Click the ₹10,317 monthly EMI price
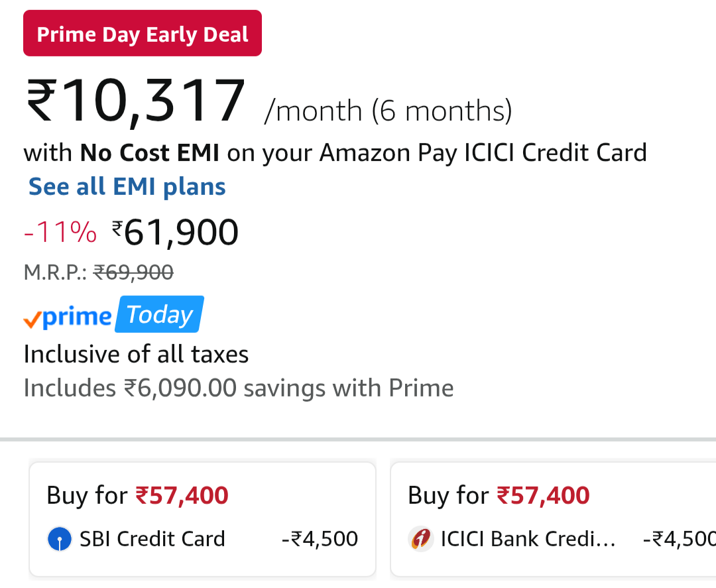This screenshot has height=588, width=716. [136, 103]
